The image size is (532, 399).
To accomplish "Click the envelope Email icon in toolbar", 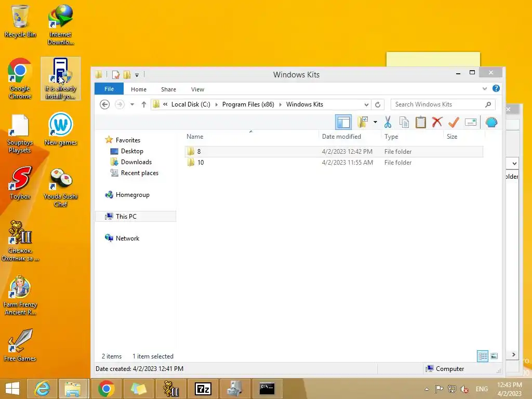I will [471, 122].
